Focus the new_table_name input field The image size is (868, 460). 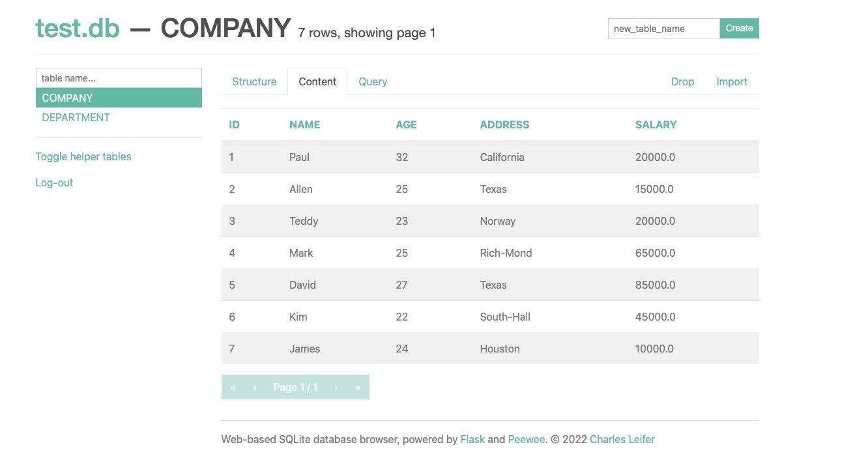pos(663,29)
